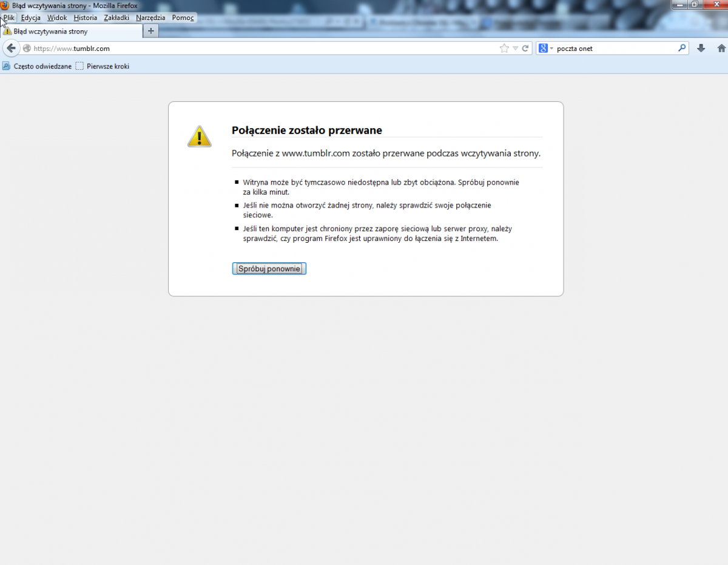The width and height of the screenshot is (728, 565).
Task: Open the Widok menu
Action: (57, 18)
